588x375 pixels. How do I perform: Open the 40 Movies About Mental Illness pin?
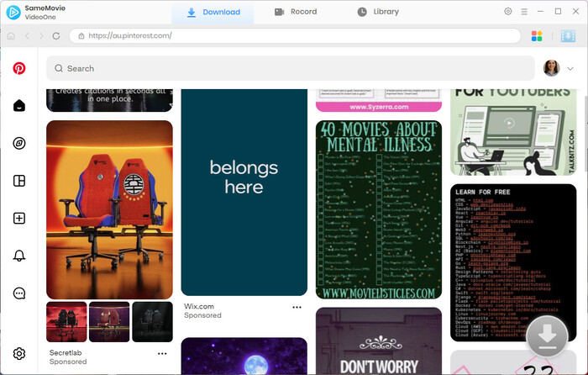pyautogui.click(x=378, y=210)
